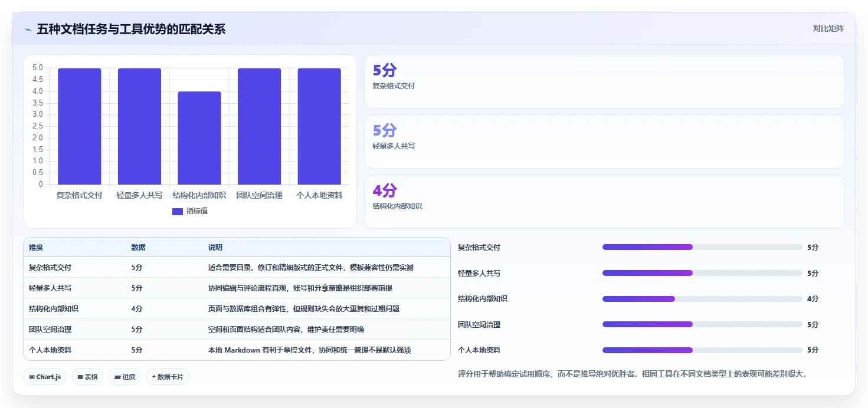The height and width of the screenshot is (408, 868).
Task: Click the icon beside the page title
Action: coord(28,29)
